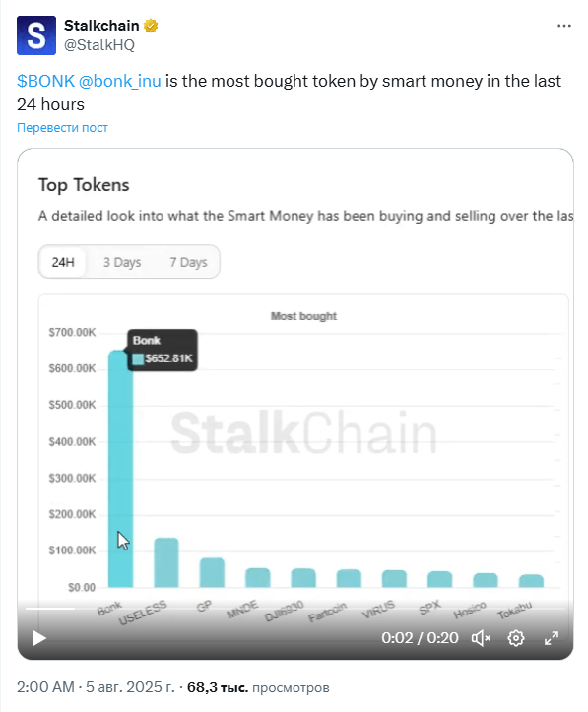Click the Bonk bar in chart
Screen dimensions: 588x712
(121, 469)
